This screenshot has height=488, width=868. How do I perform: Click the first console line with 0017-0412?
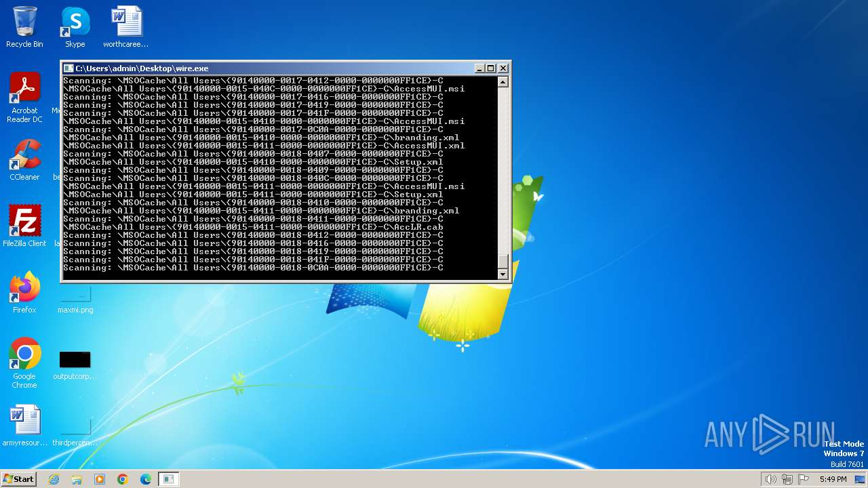click(x=253, y=81)
